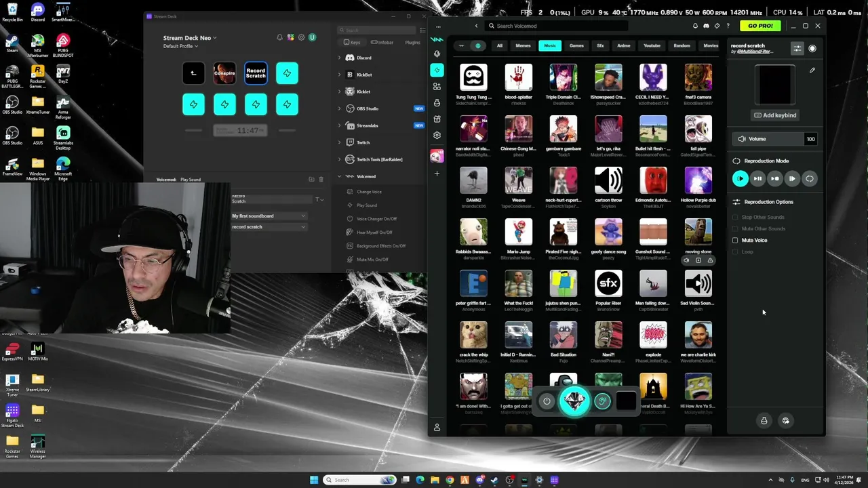868x488 pixels.
Task: Open the Voicebox microphone section in Voicemod sidebar
Action: tap(437, 54)
